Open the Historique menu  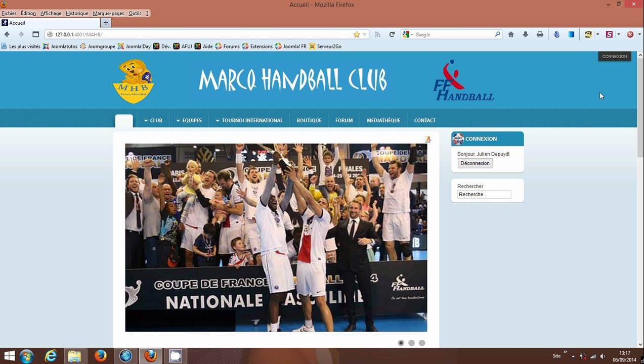[77, 13]
